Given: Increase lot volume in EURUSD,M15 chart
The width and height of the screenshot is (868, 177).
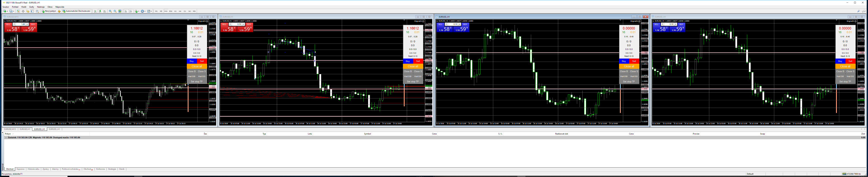Looking at the screenshot, I should pyautogui.click(x=27, y=24).
